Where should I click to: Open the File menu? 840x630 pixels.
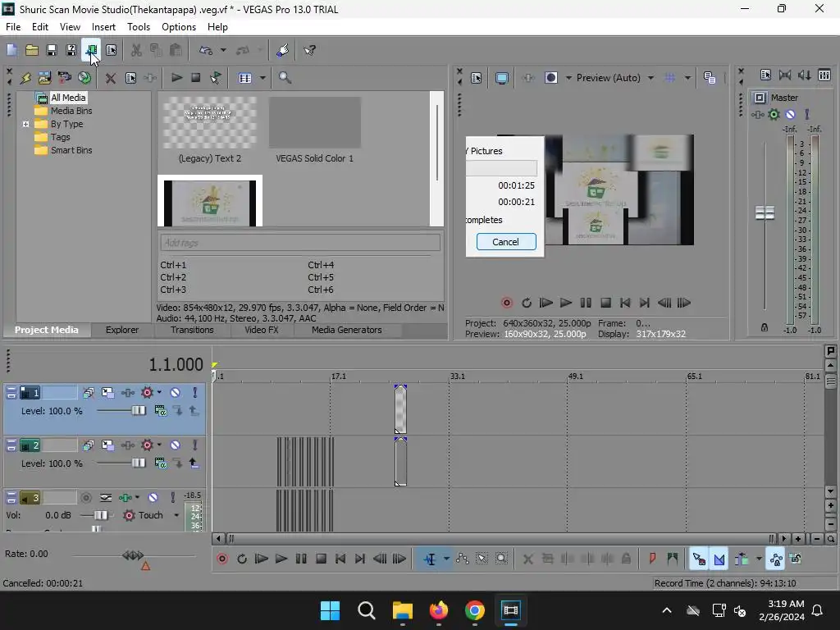coord(13,27)
